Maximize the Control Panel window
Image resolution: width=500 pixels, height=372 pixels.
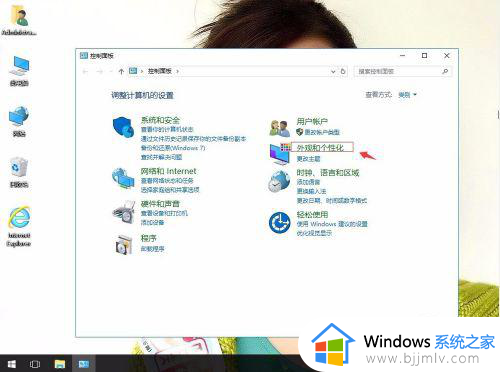point(424,56)
